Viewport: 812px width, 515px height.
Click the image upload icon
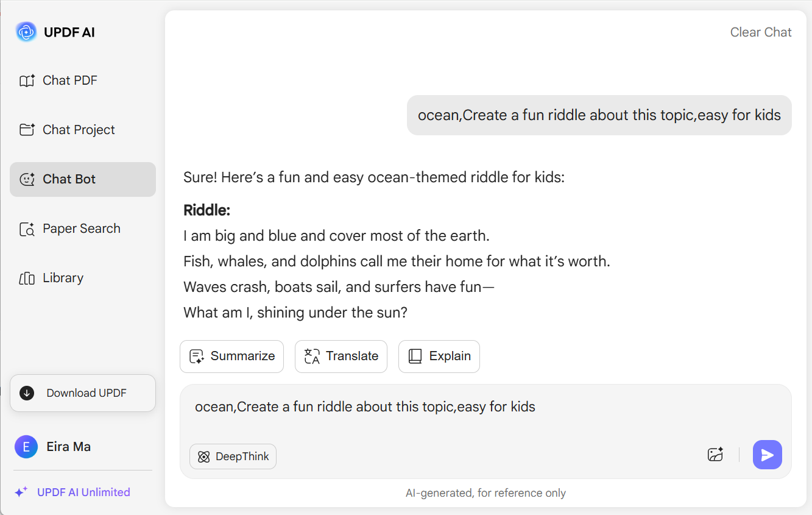point(715,455)
